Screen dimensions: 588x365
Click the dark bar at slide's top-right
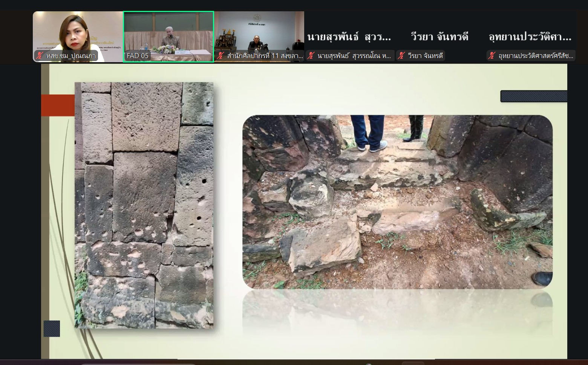[533, 96]
